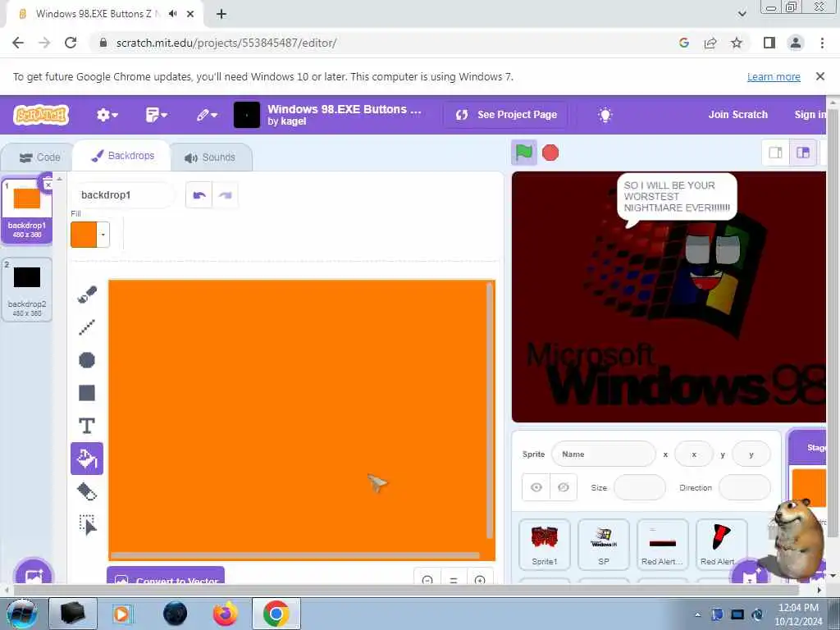Click Sign in link
This screenshot has height=630, width=840.
tap(810, 115)
